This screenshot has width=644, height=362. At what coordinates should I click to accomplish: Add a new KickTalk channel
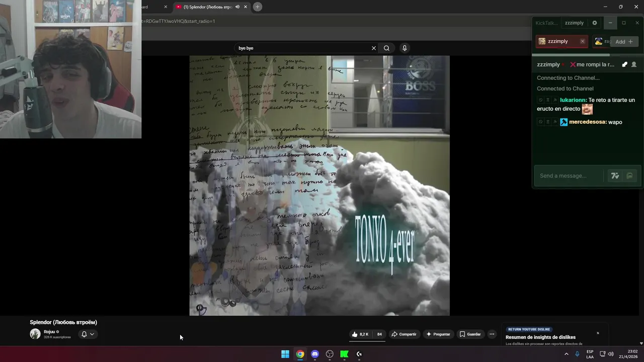click(624, 42)
